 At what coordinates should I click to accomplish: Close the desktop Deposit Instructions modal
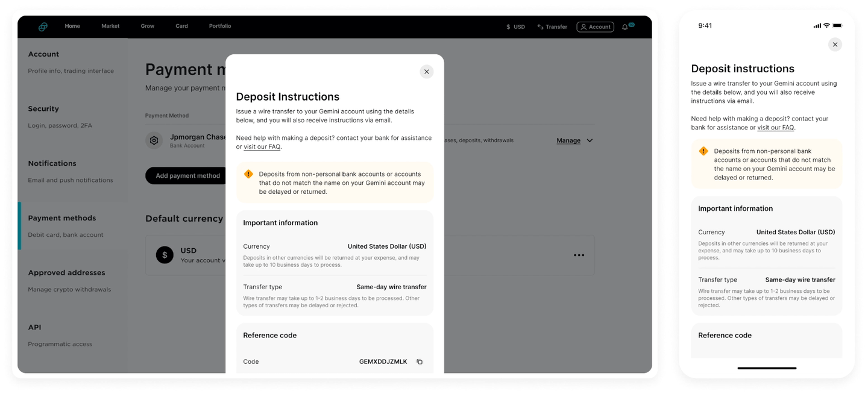[427, 72]
